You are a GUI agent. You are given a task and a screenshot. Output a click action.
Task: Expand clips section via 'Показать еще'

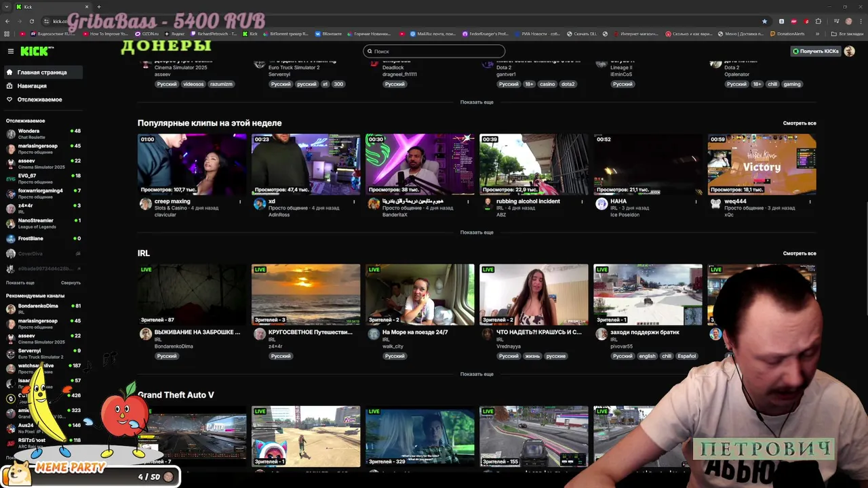(x=477, y=232)
